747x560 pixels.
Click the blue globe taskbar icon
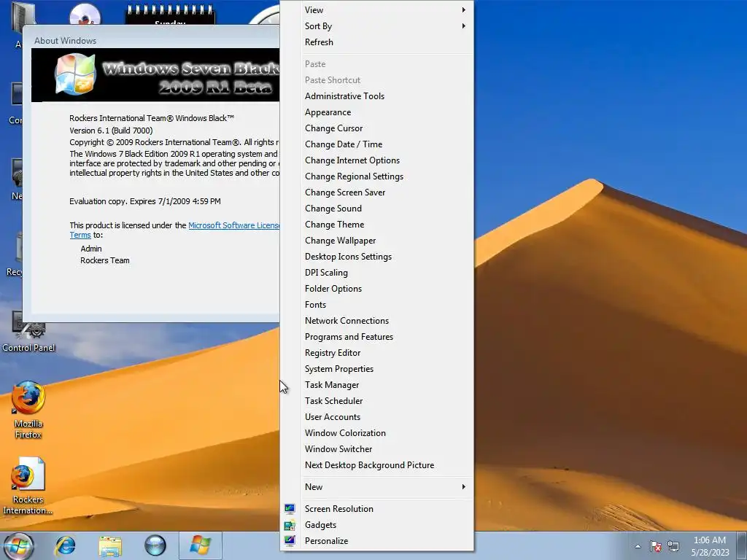pos(155,545)
